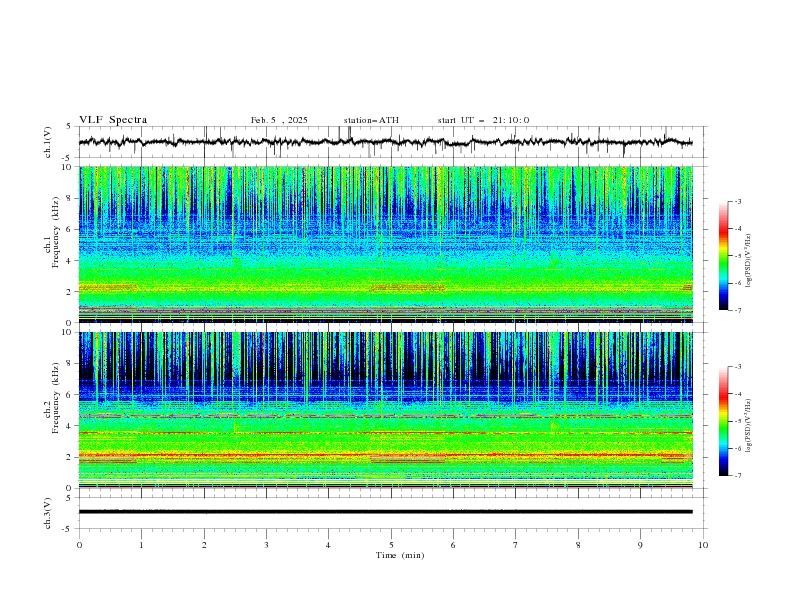Click the "ch.3(V)" y-axis label
The height and width of the screenshot is (612, 792).
(x=48, y=513)
